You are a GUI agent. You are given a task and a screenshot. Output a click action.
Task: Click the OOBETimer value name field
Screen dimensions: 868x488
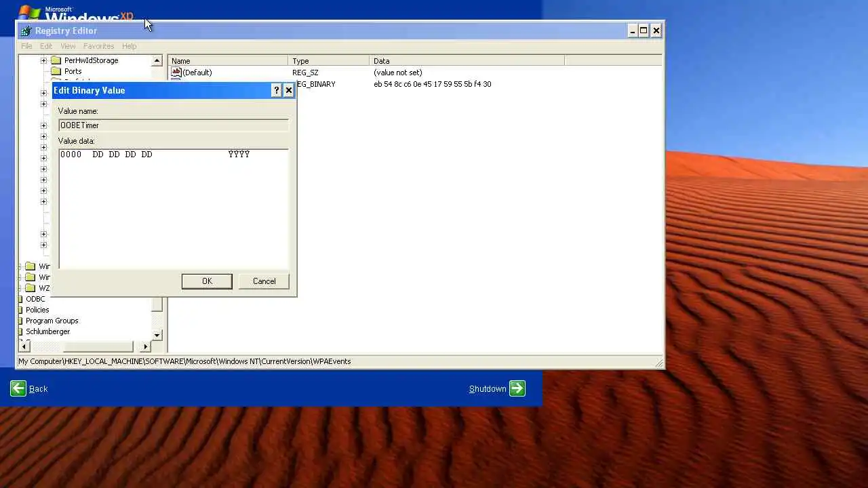pyautogui.click(x=174, y=125)
